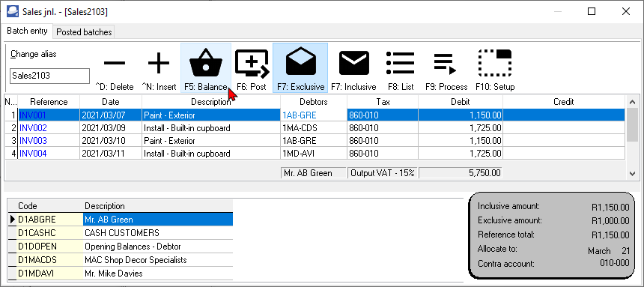The image size is (644, 287).
Task: Click the Date column header
Action: click(x=111, y=102)
